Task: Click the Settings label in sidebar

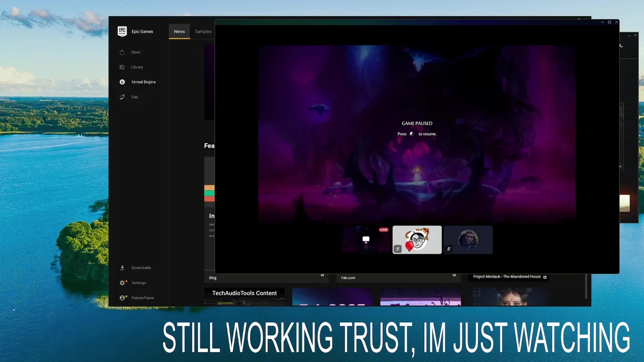Action: click(x=139, y=283)
